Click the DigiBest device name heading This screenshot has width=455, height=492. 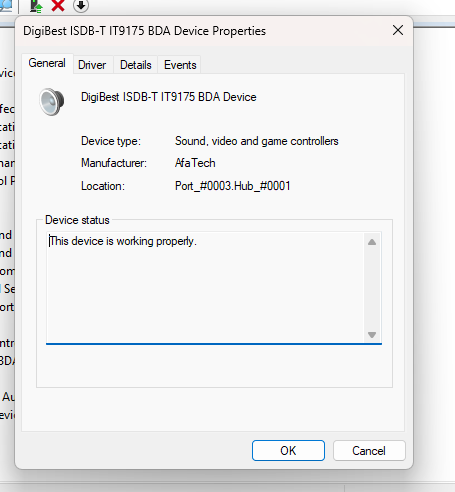coord(169,97)
